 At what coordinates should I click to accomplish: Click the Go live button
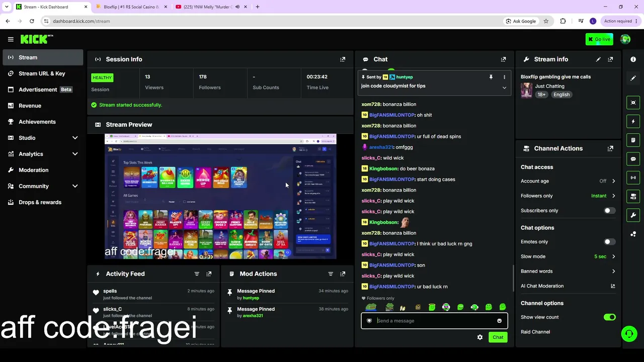pyautogui.click(x=599, y=39)
